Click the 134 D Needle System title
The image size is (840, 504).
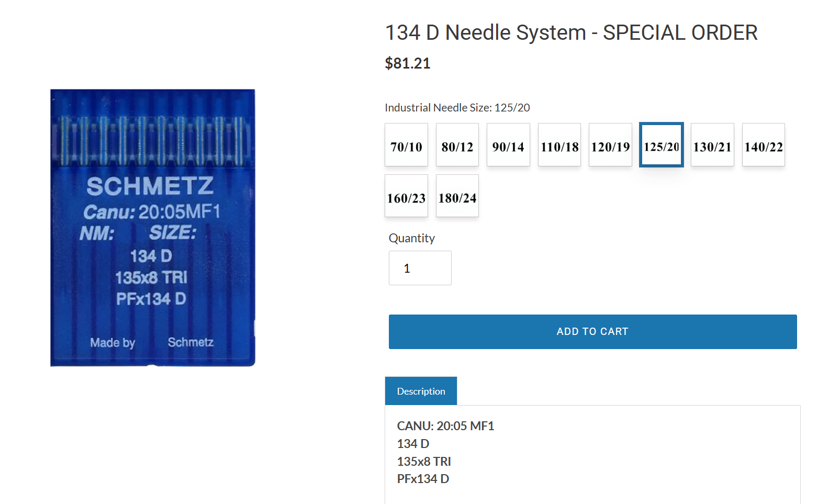pyautogui.click(x=571, y=32)
